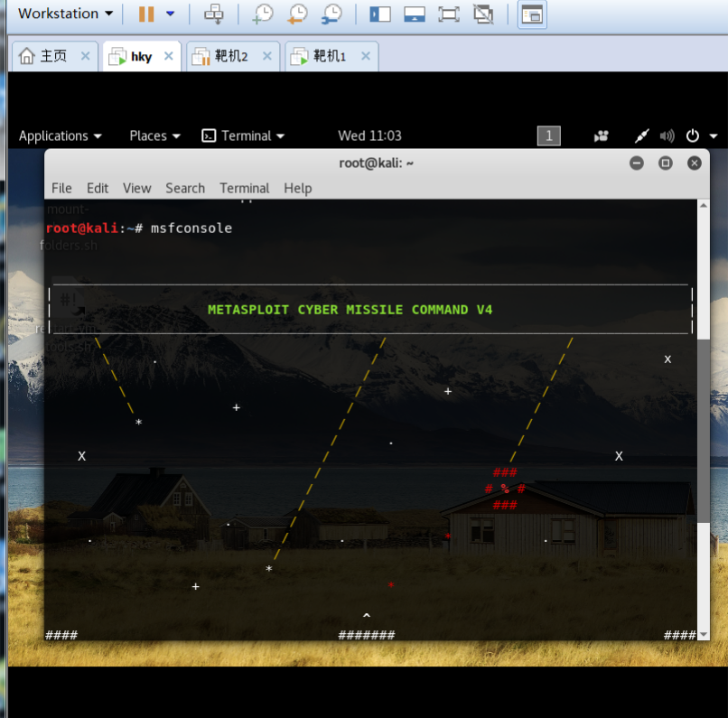
Task: Click the volume speaker icon
Action: [667, 136]
